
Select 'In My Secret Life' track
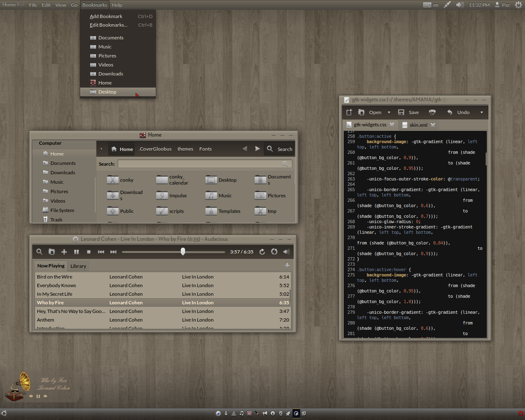(x=163, y=294)
